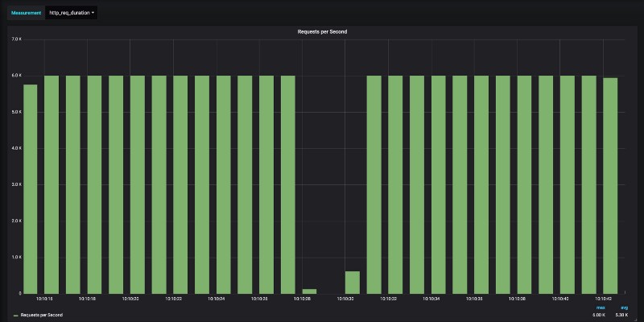Click the 3.0 K y-axis label
The image size is (644, 322).
tap(17, 184)
